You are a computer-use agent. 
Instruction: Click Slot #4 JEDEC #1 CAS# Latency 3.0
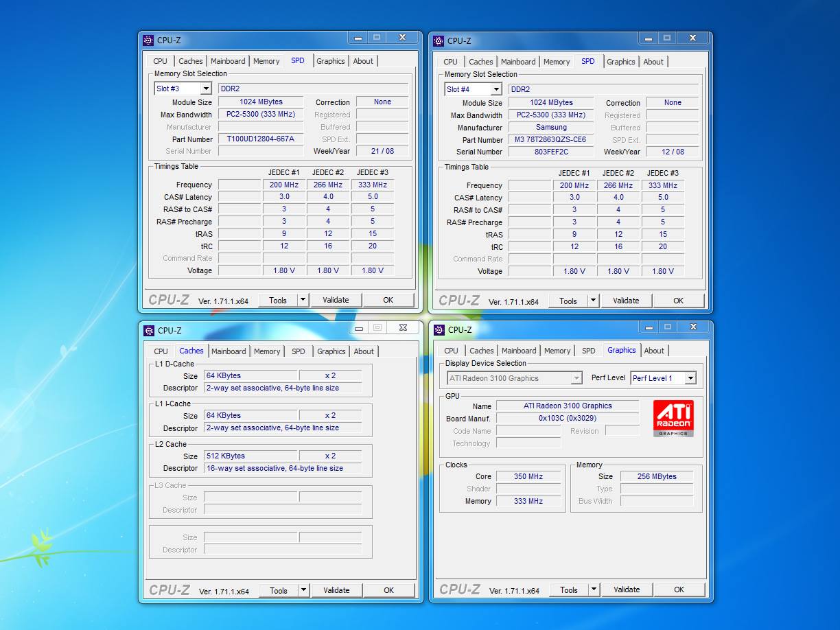(574, 197)
